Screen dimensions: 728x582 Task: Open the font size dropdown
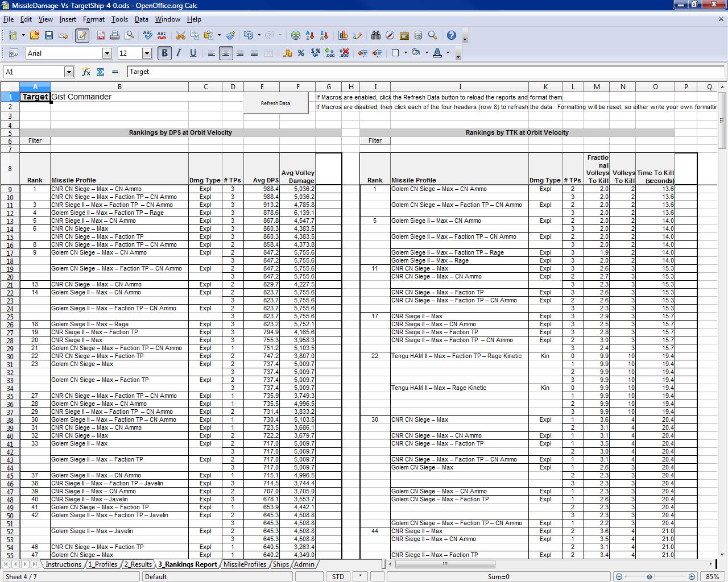(146, 53)
